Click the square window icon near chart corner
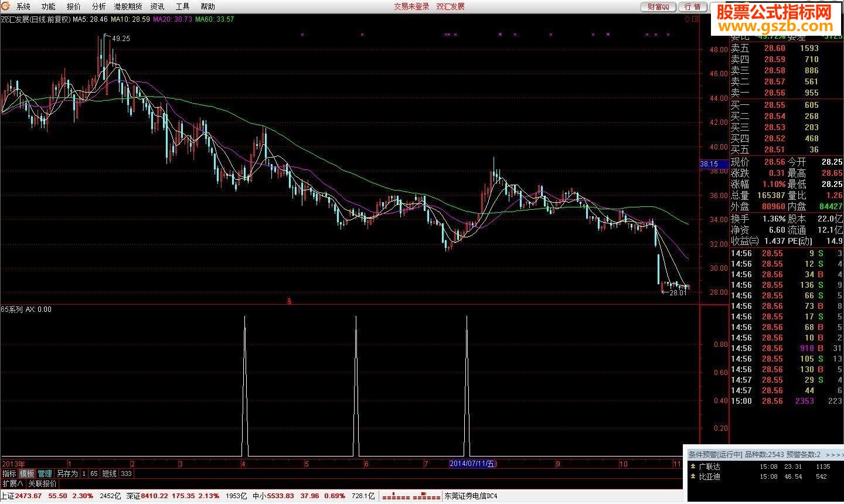 pos(695,19)
